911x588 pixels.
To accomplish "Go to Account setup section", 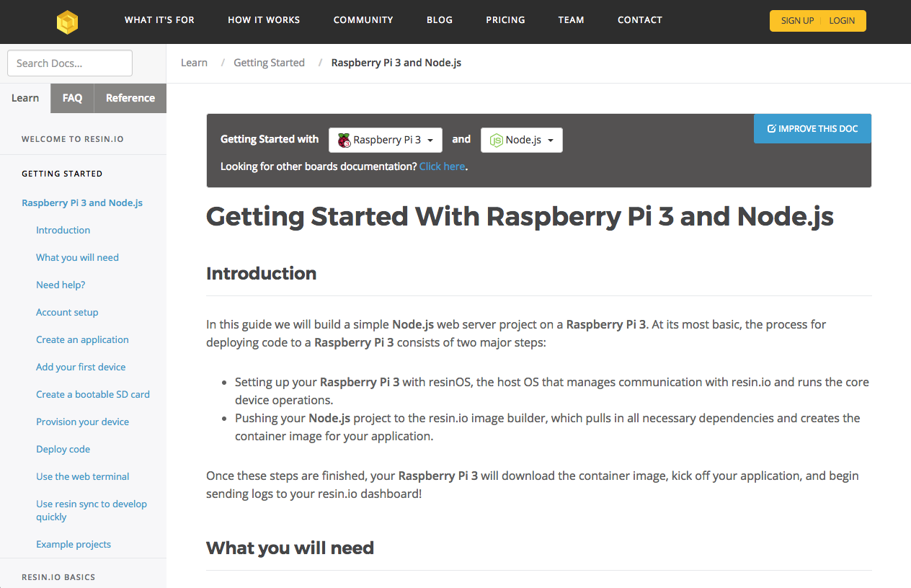I will (67, 312).
